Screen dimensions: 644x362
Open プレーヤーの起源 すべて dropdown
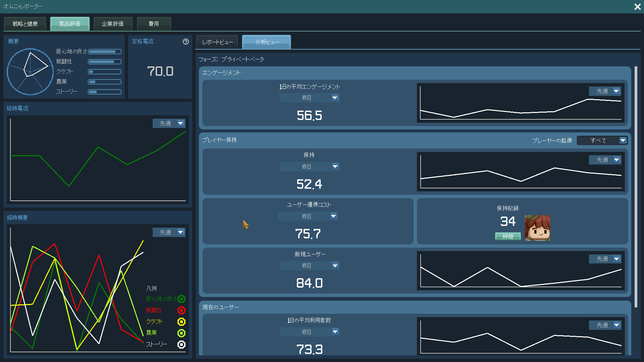click(602, 140)
